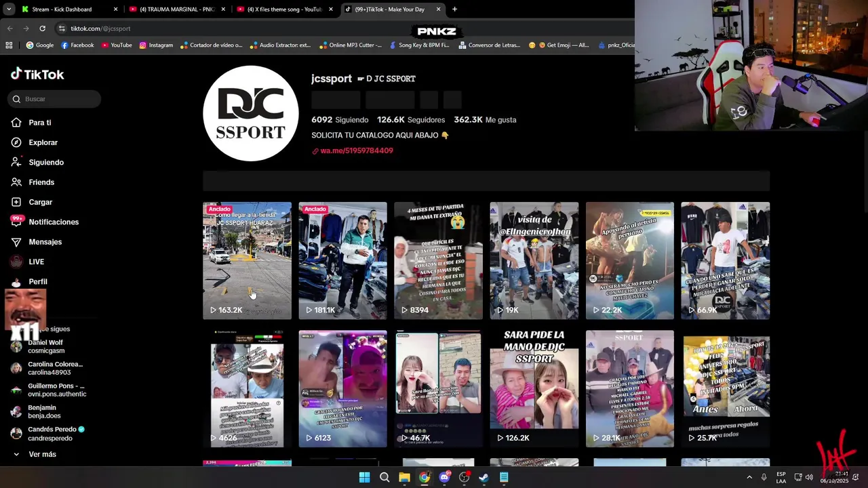Click the speaker volume tray icon
Image resolution: width=868 pixels, height=488 pixels.
coord(809,477)
